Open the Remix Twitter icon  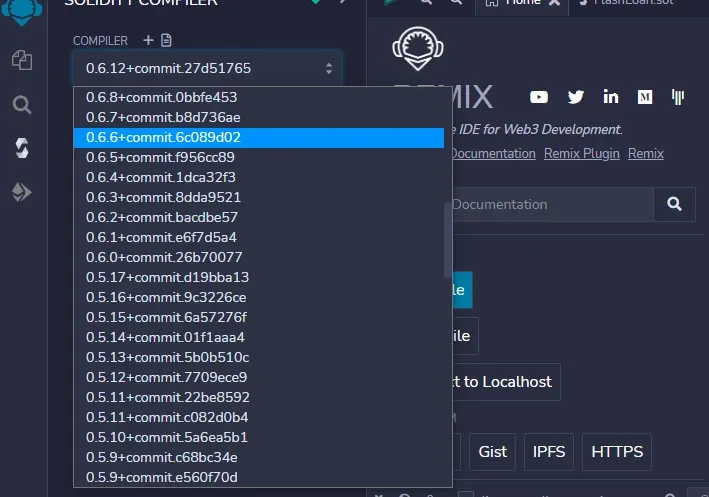click(x=575, y=97)
